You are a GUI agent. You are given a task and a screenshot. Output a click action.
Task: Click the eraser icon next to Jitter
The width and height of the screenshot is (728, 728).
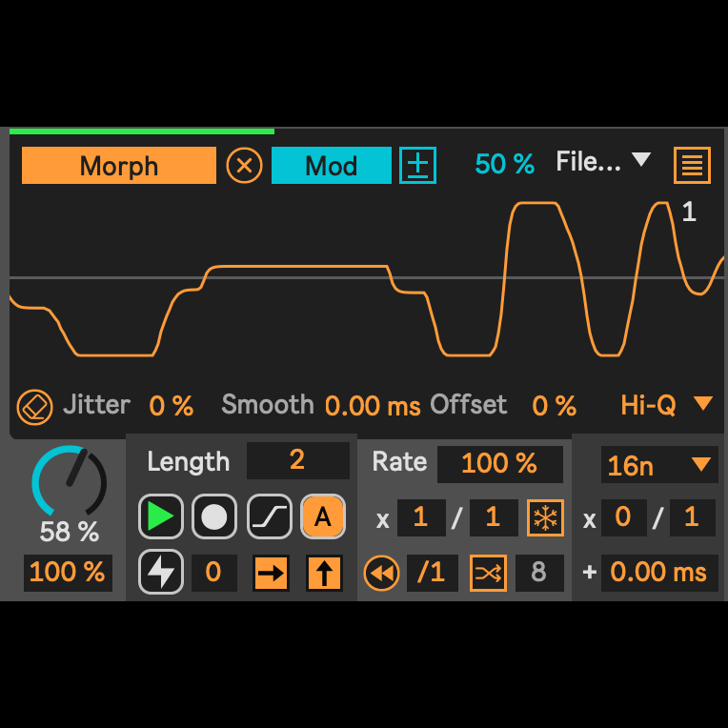click(x=35, y=406)
